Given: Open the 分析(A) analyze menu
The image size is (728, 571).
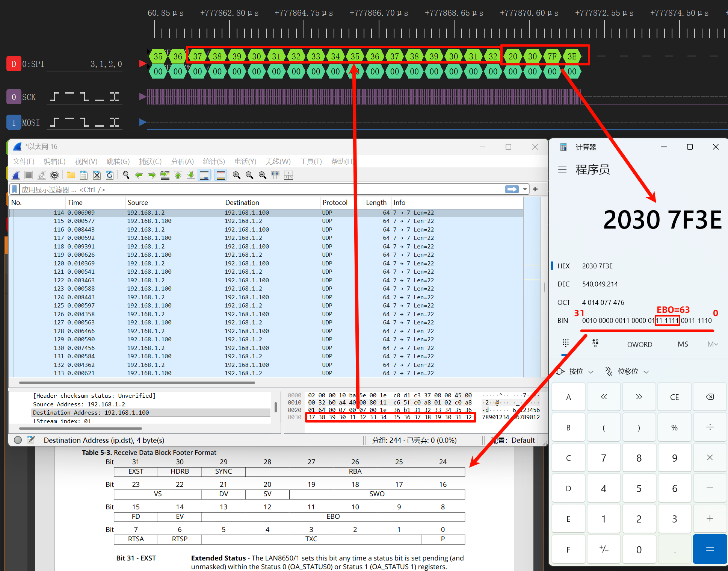Looking at the screenshot, I should click(x=182, y=162).
